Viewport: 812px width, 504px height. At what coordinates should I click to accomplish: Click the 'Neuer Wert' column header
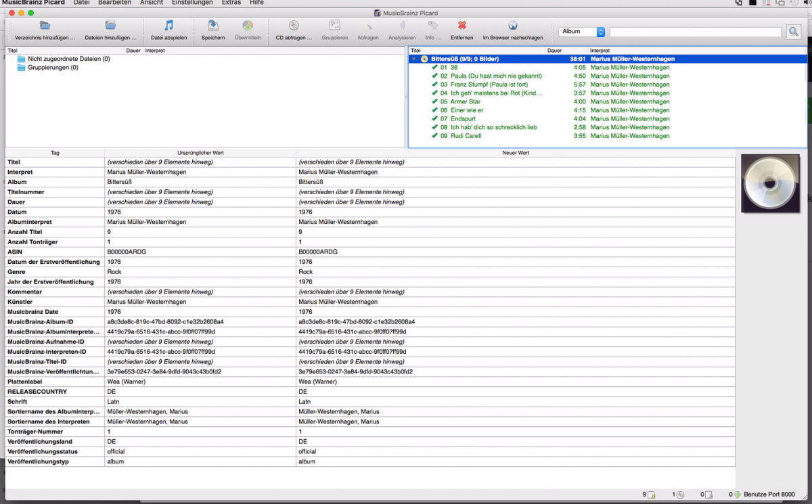pos(515,153)
